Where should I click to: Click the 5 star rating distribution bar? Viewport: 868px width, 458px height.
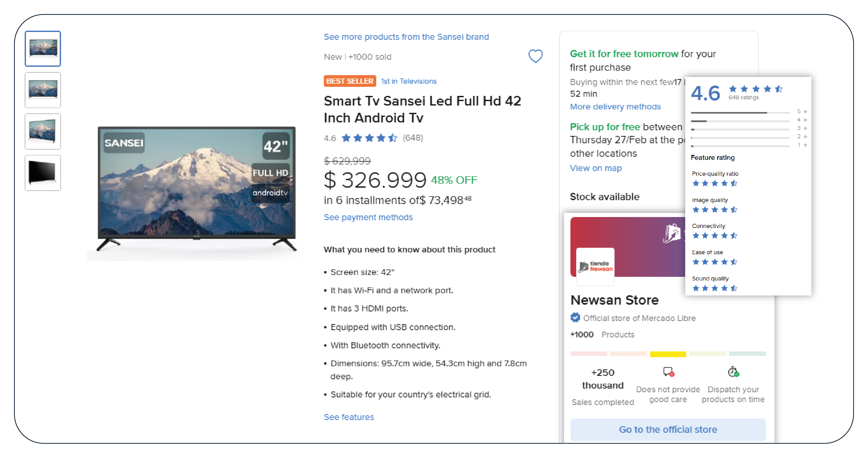740,113
